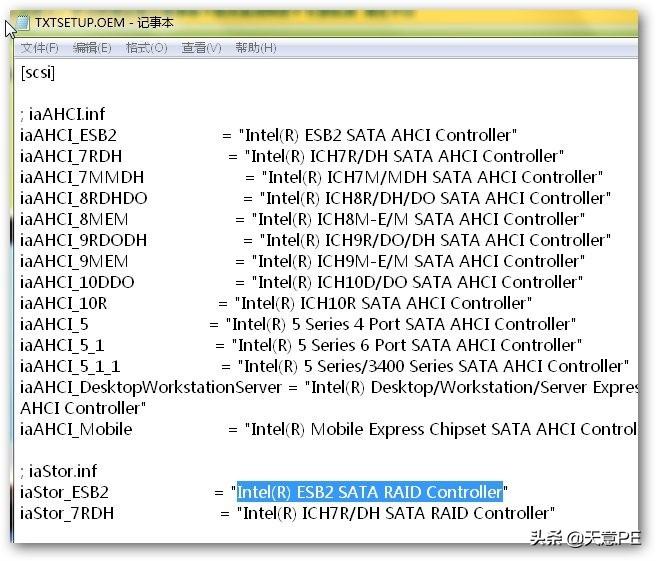The width and height of the screenshot is (656, 561).
Task: Click 'Intel(R) ICH8R/DH/DO SATA AHCI Controller' value
Action: pyautogui.click(x=435, y=198)
